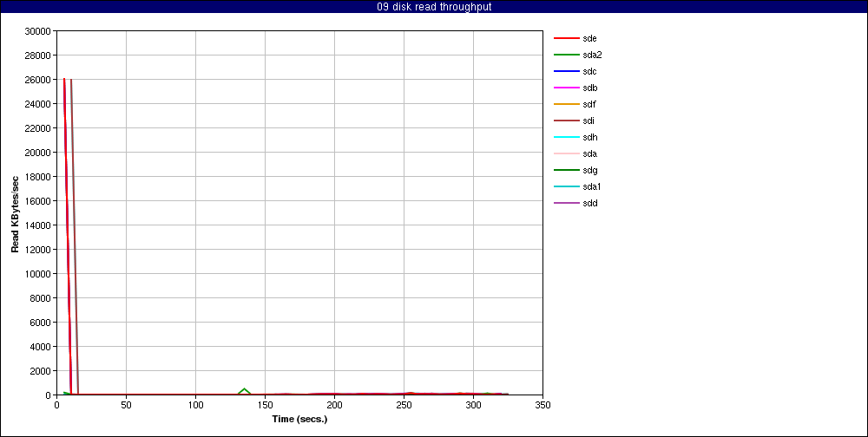Select the sdf legend label
The height and width of the screenshot is (437, 868).
click(x=589, y=104)
